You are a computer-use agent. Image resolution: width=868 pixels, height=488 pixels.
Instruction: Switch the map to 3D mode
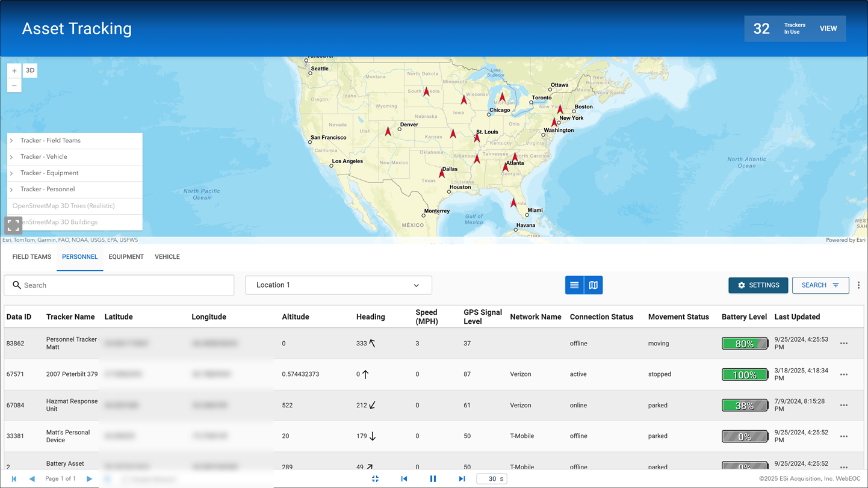click(29, 70)
